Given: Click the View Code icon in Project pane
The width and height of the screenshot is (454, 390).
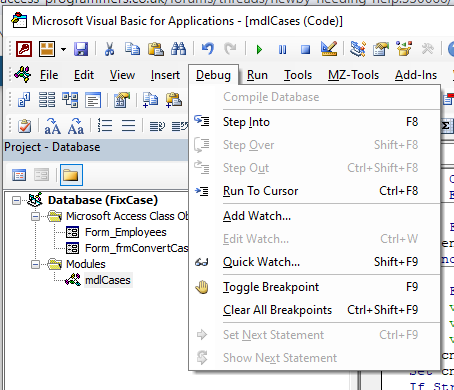Looking at the screenshot, I should (19, 175).
